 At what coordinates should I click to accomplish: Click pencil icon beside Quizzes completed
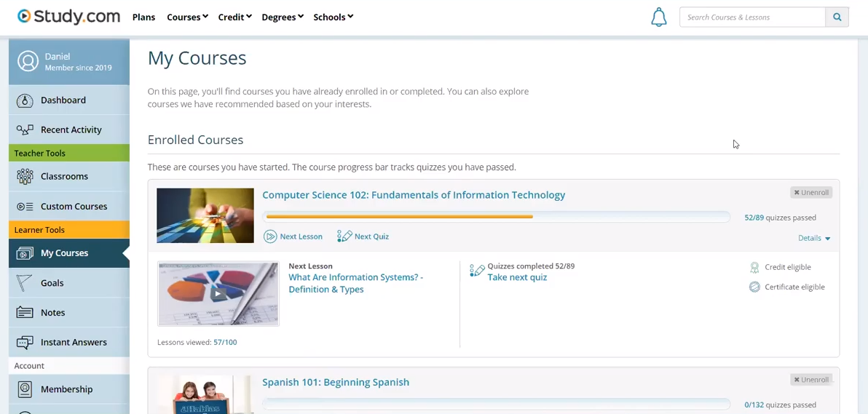tap(477, 271)
